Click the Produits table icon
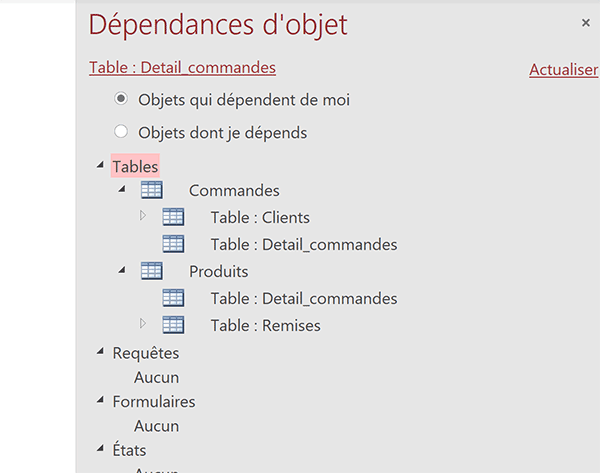Viewport: 600px width, 473px height. [x=152, y=271]
